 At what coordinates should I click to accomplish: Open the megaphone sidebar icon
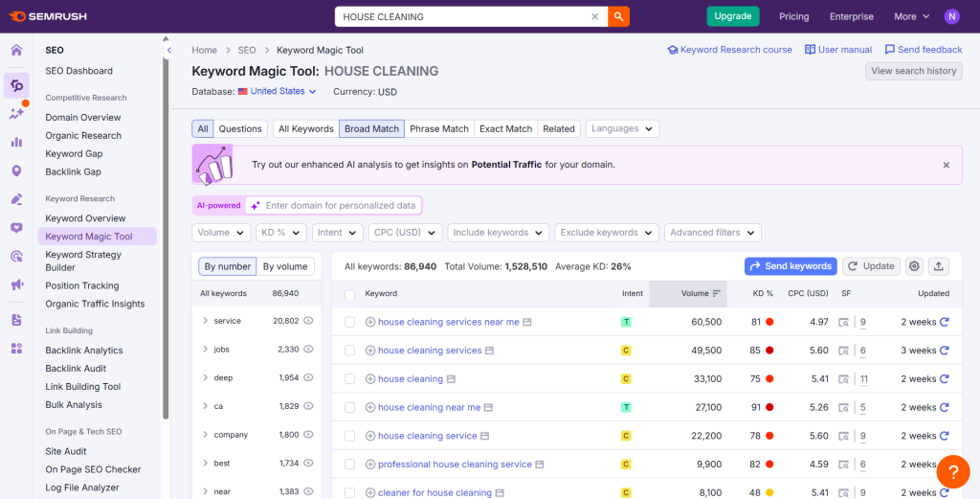[x=16, y=285]
